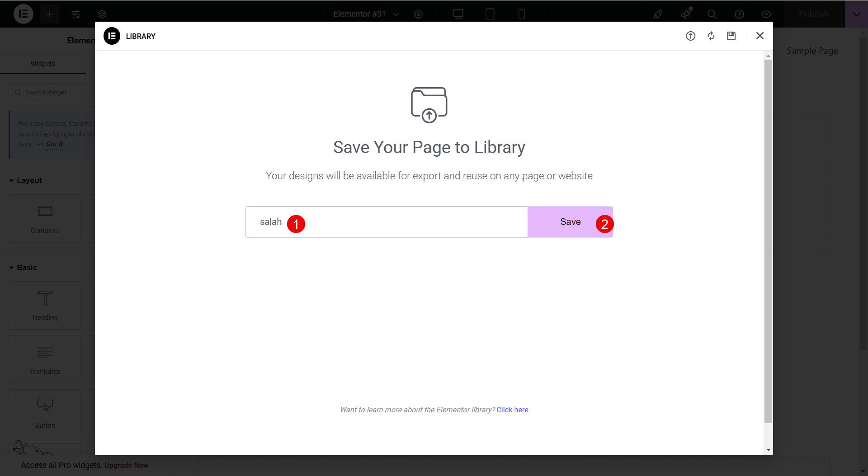Select the Heading widget

click(x=45, y=305)
